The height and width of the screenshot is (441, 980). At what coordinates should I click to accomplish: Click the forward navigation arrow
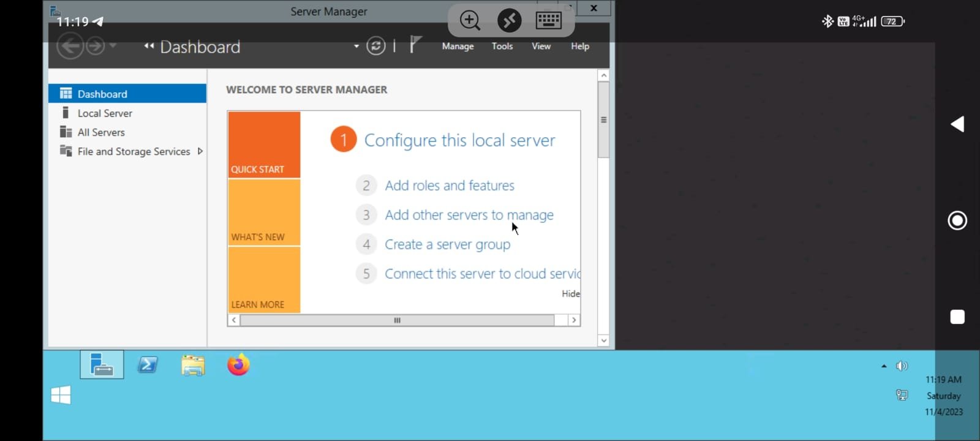point(95,46)
